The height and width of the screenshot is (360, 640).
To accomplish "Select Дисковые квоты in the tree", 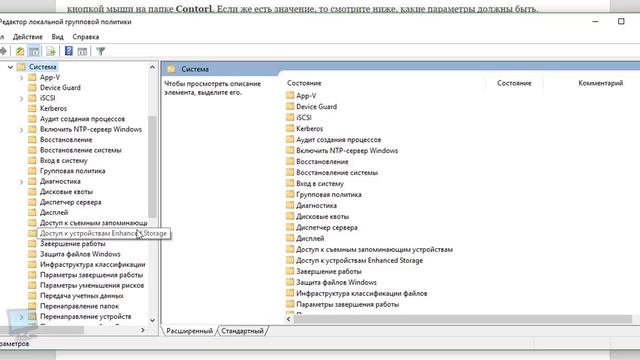I will tap(67, 192).
